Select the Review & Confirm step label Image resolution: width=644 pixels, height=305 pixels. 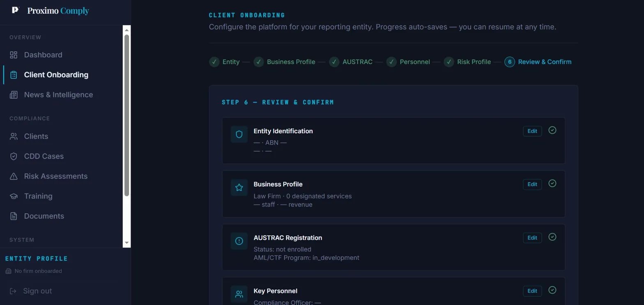tap(545, 62)
